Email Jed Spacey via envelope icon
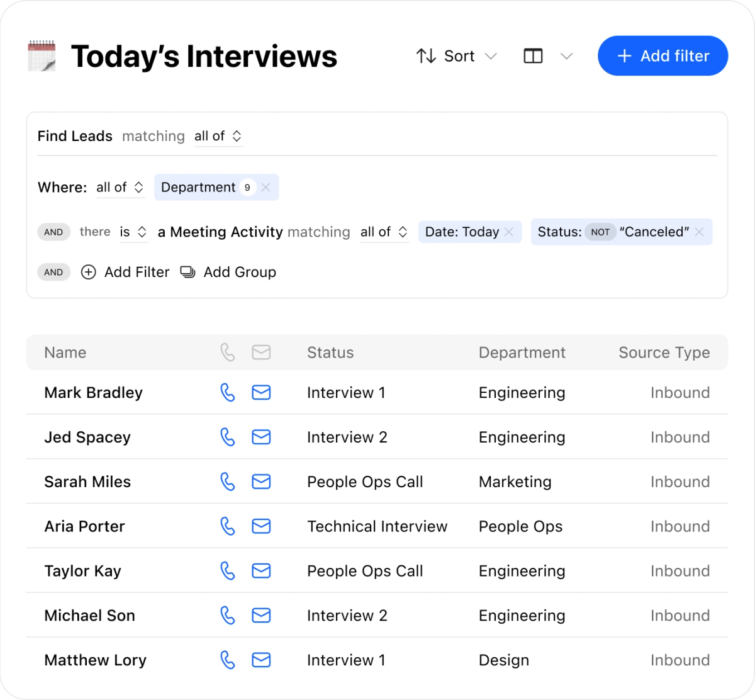755x700 pixels. tap(261, 437)
